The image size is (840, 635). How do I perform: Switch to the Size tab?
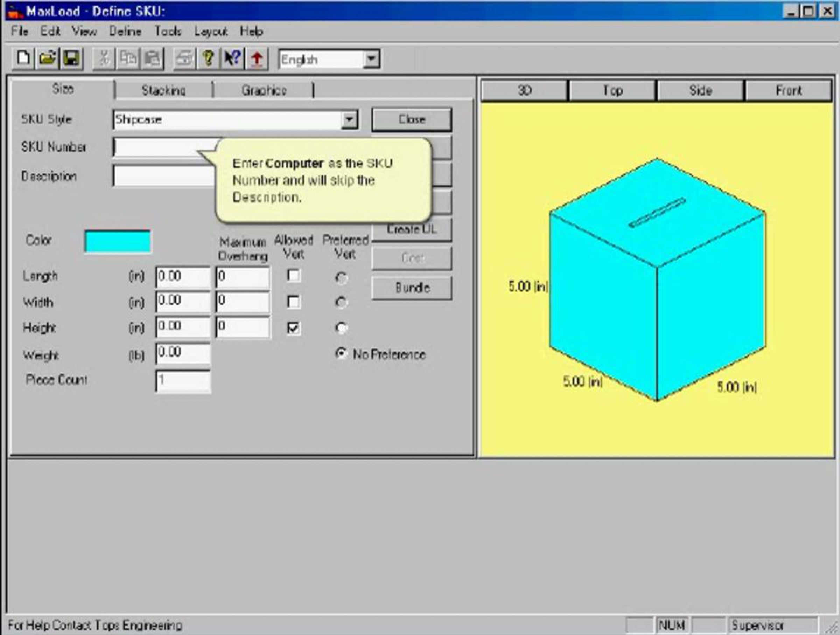click(63, 89)
